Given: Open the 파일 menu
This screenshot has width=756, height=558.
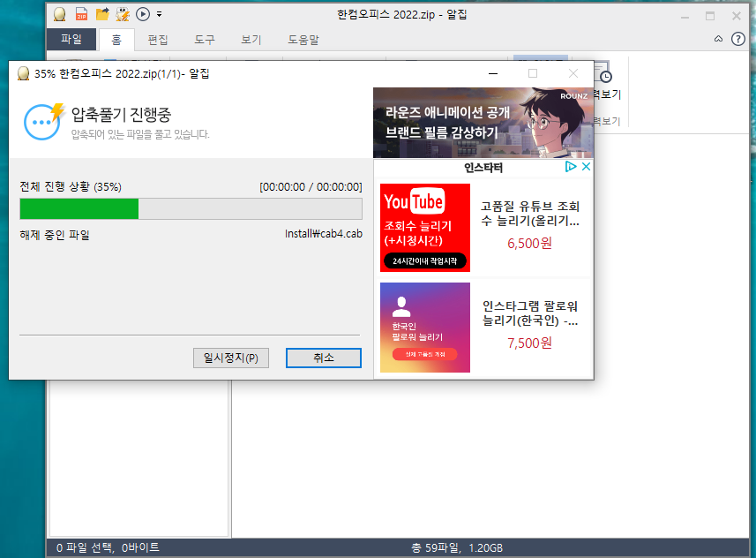Looking at the screenshot, I should point(72,40).
